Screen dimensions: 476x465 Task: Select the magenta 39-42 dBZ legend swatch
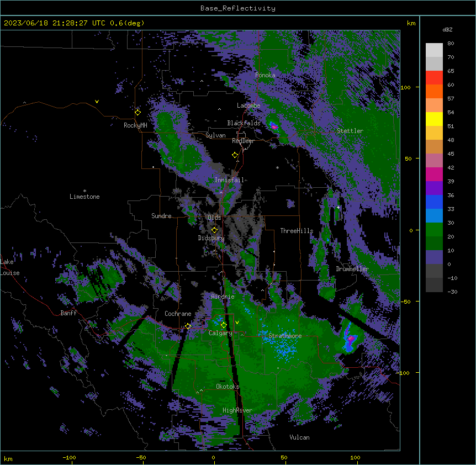point(434,174)
